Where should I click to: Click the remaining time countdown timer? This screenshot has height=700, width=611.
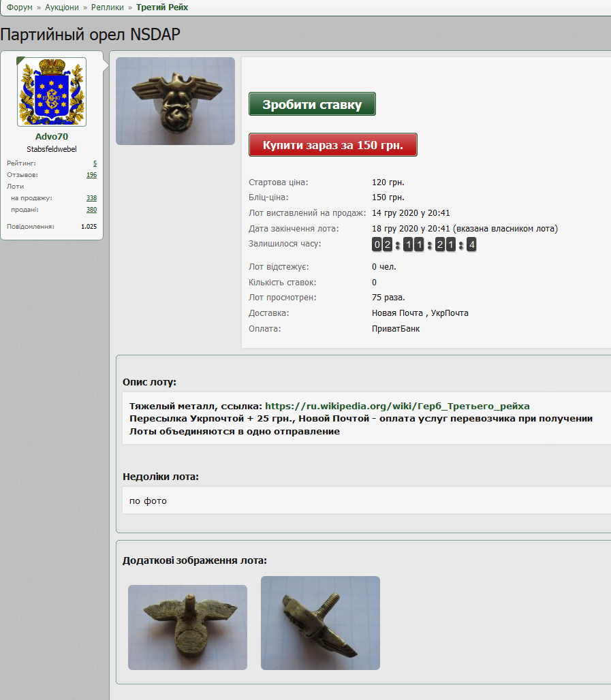pos(424,244)
